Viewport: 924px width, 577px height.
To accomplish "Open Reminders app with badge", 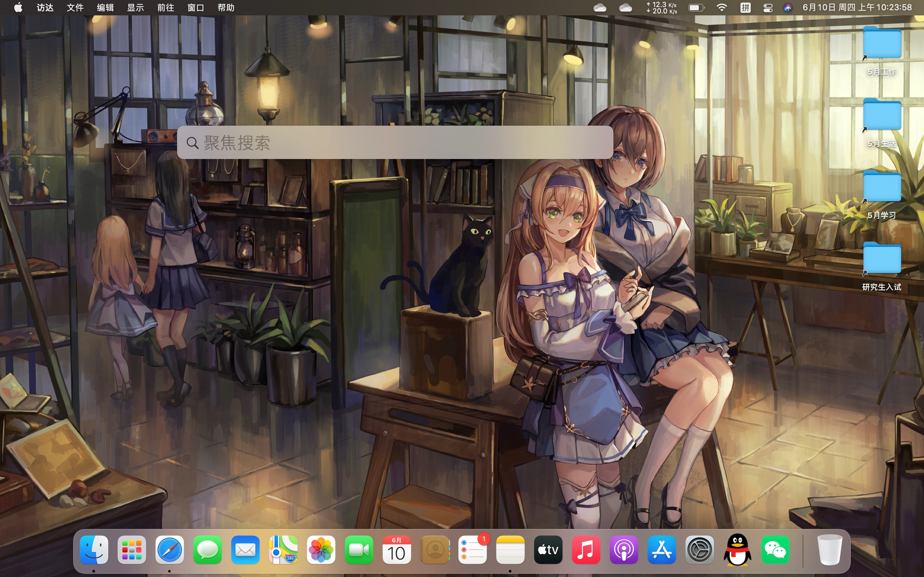I will pyautogui.click(x=473, y=550).
